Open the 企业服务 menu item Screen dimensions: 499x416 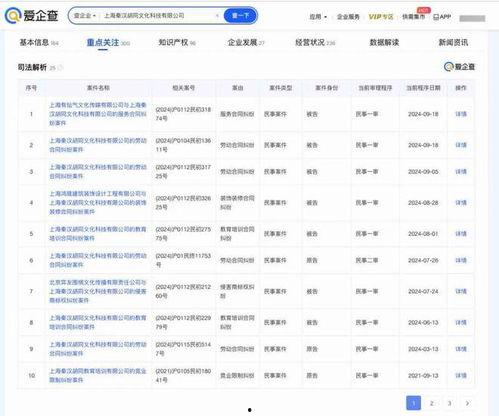click(348, 16)
